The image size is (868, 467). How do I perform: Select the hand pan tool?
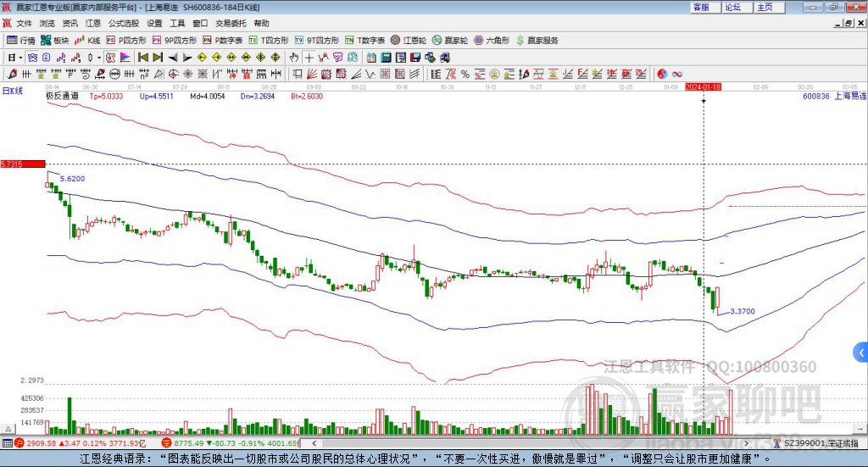tap(294, 58)
